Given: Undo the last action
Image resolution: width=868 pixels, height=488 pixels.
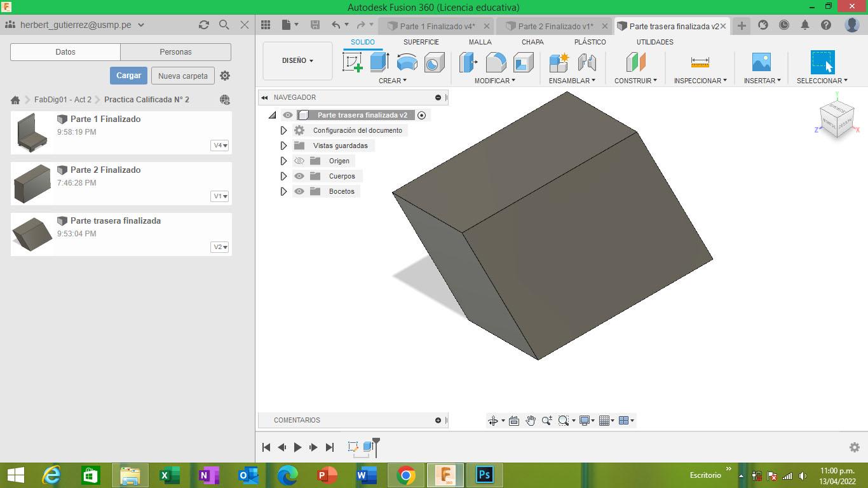Looking at the screenshot, I should click(x=336, y=25).
